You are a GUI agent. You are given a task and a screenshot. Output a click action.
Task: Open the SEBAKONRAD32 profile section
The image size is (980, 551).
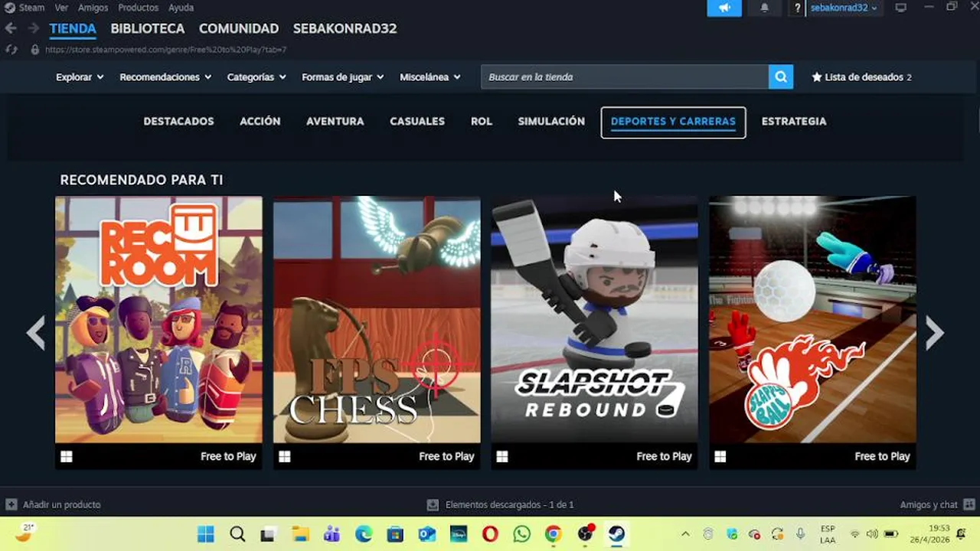pos(345,28)
